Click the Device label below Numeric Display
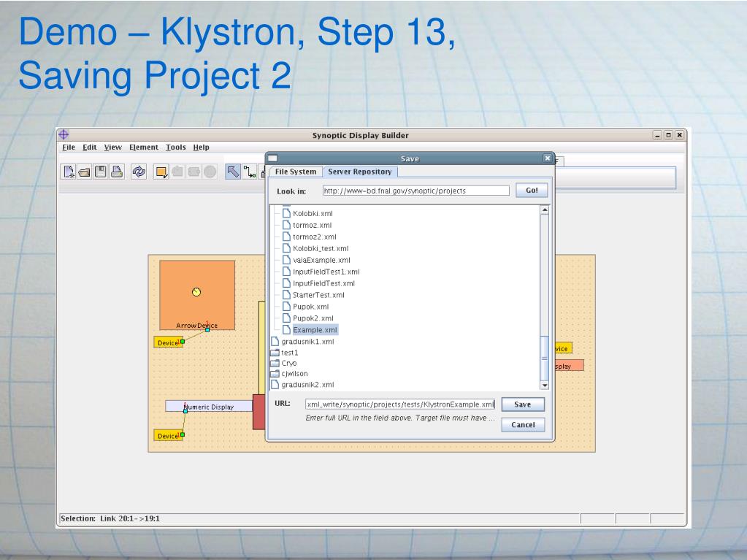Viewport: 747px width, 560px height. click(168, 435)
